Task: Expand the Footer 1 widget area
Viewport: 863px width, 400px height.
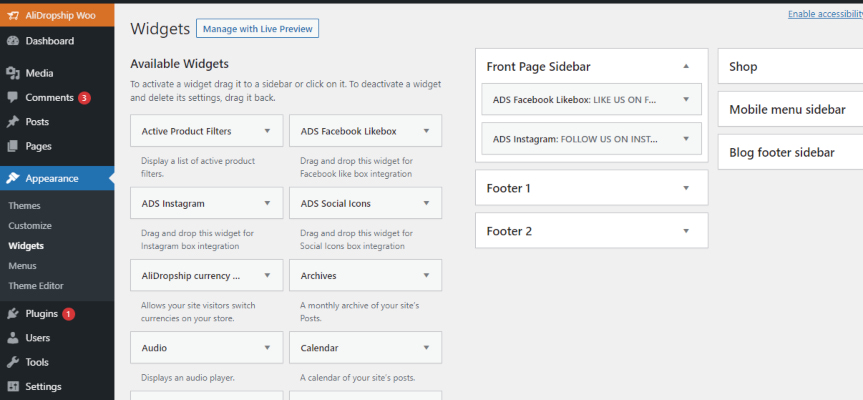Action: pos(686,188)
